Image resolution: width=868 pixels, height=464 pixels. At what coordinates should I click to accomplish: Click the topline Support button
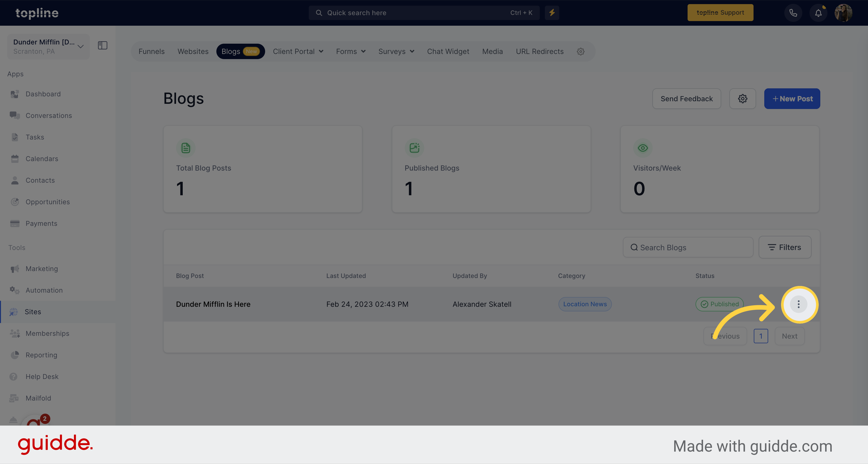(720, 13)
